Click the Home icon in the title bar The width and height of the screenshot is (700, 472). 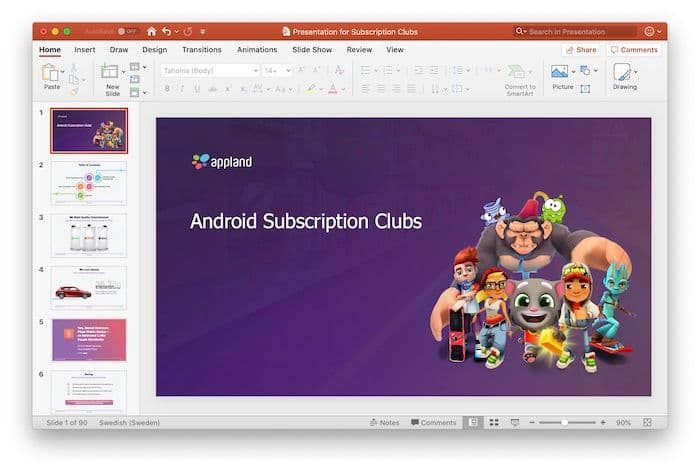151,31
